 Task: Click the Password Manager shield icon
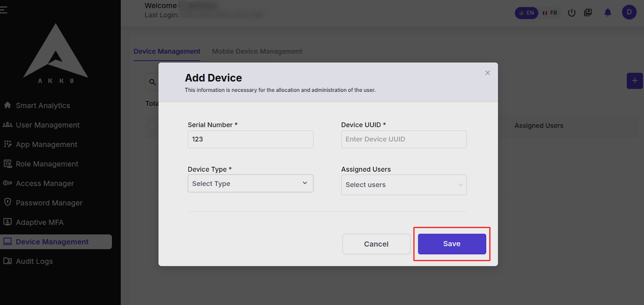[7, 202]
